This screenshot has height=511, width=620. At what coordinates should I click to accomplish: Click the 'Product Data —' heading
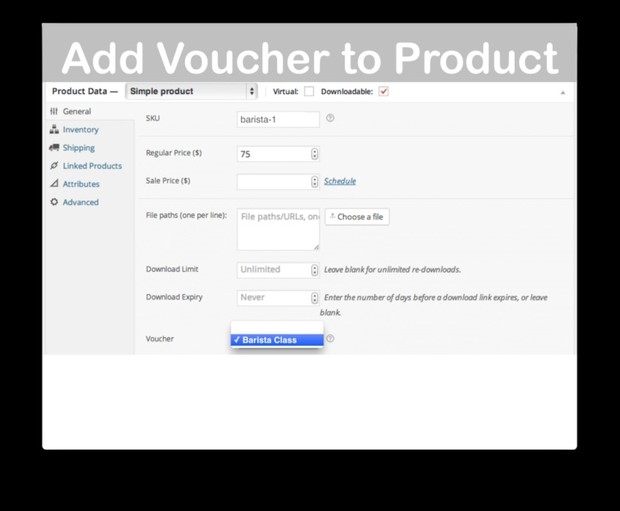(x=85, y=91)
